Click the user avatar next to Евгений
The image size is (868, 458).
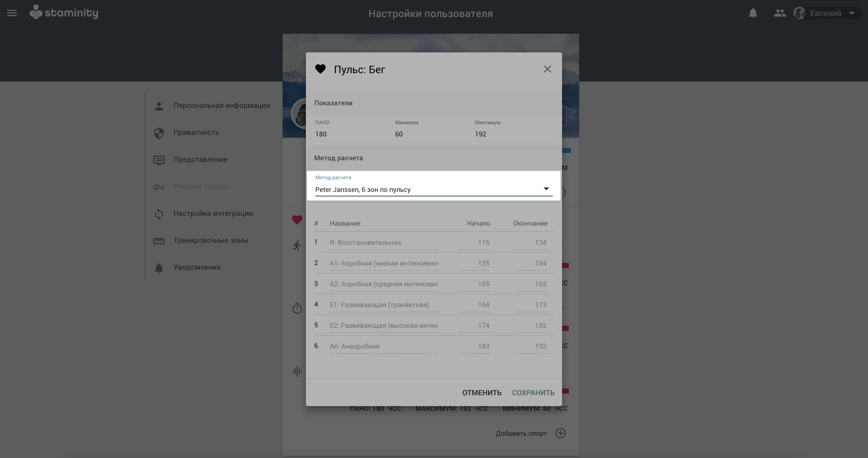pyautogui.click(x=800, y=13)
